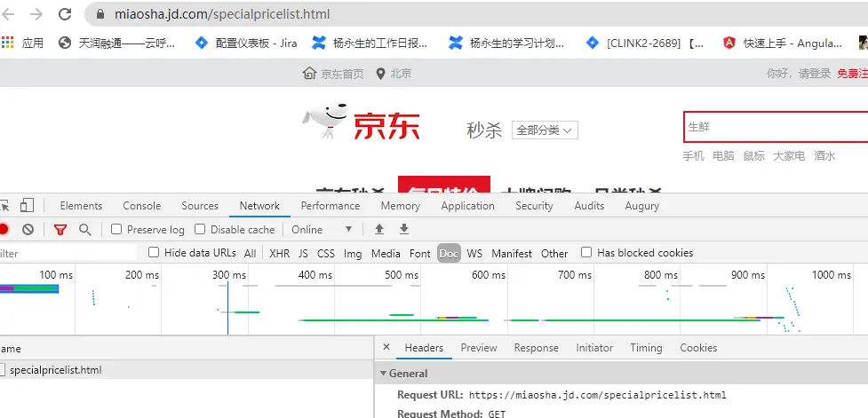Filter requests by Manifest
This screenshot has height=418, width=868.
(x=512, y=253)
